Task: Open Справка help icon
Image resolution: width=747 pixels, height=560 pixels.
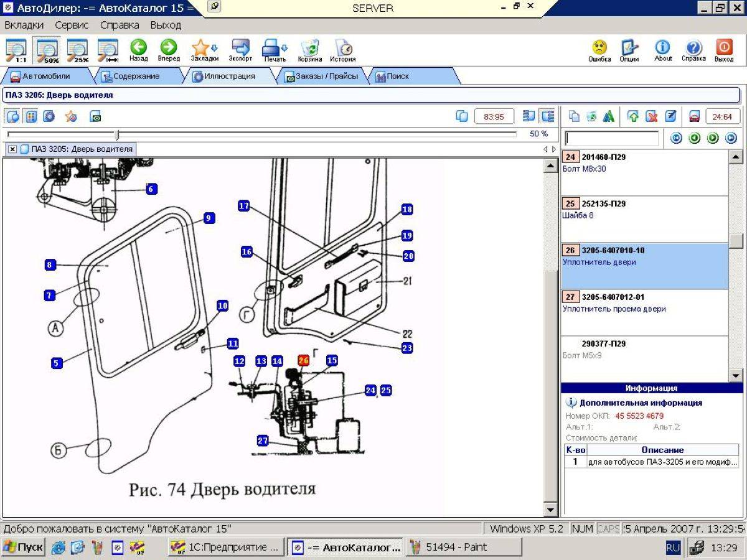Action: pos(693,50)
